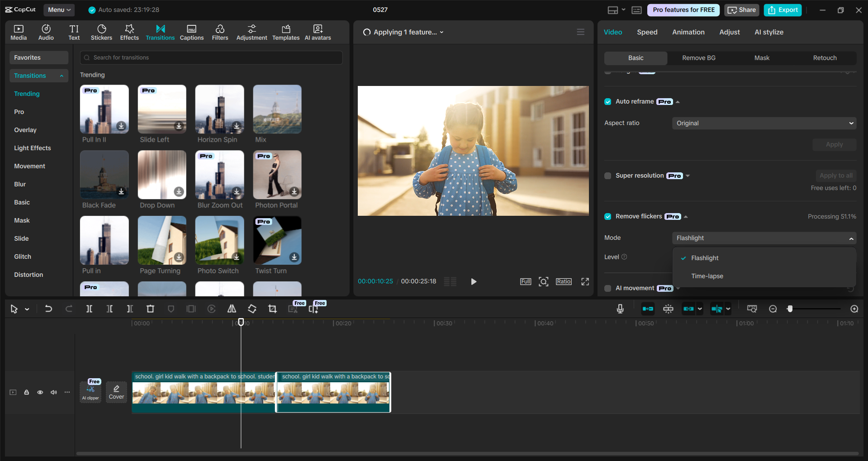The image size is (868, 461).
Task: Toggle visibility of the video track
Action: tap(40, 392)
